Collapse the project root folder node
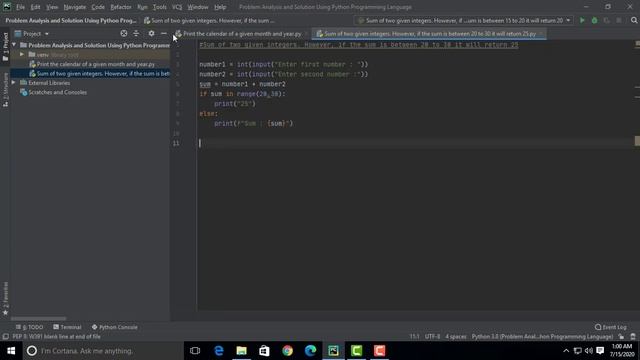640x360 pixels. tap(14, 45)
